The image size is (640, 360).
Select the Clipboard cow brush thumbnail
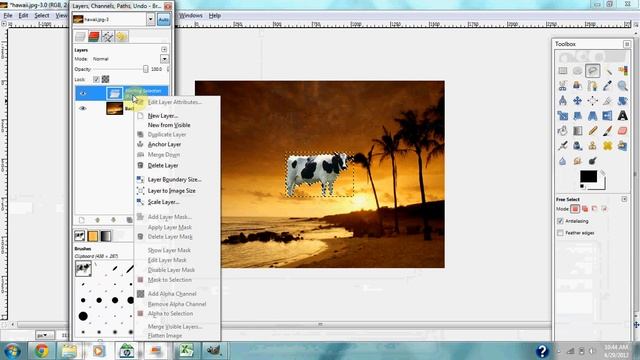[x=83, y=268]
